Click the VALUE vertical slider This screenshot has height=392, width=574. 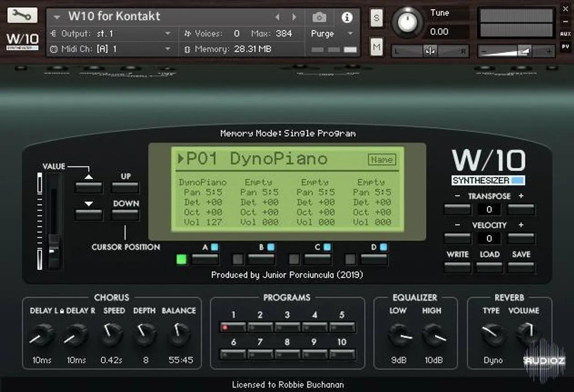[53, 221]
